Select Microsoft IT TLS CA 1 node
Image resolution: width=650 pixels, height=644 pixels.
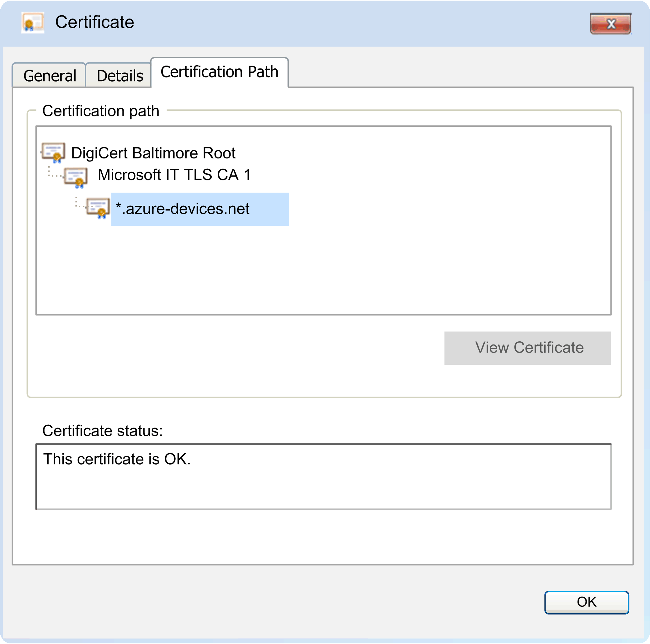[174, 175]
